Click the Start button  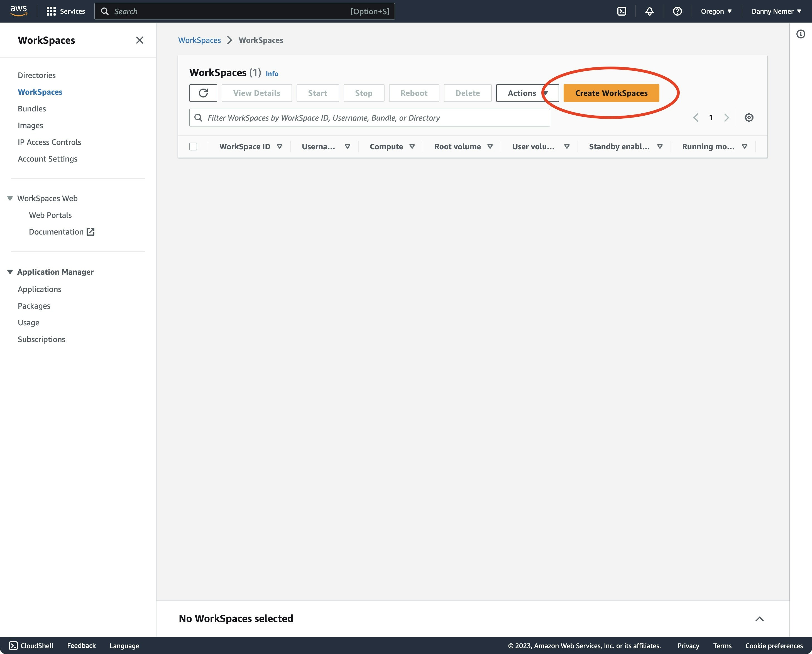[x=317, y=93]
